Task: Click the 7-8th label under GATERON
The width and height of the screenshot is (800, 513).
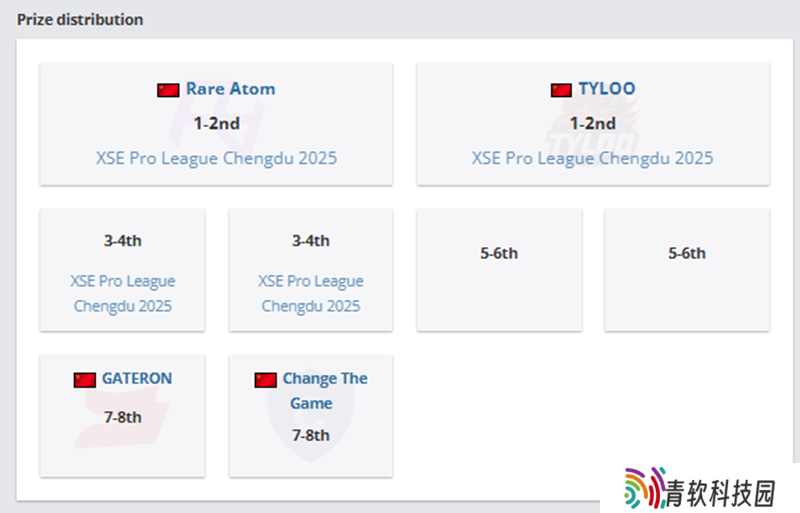Action: click(x=123, y=416)
